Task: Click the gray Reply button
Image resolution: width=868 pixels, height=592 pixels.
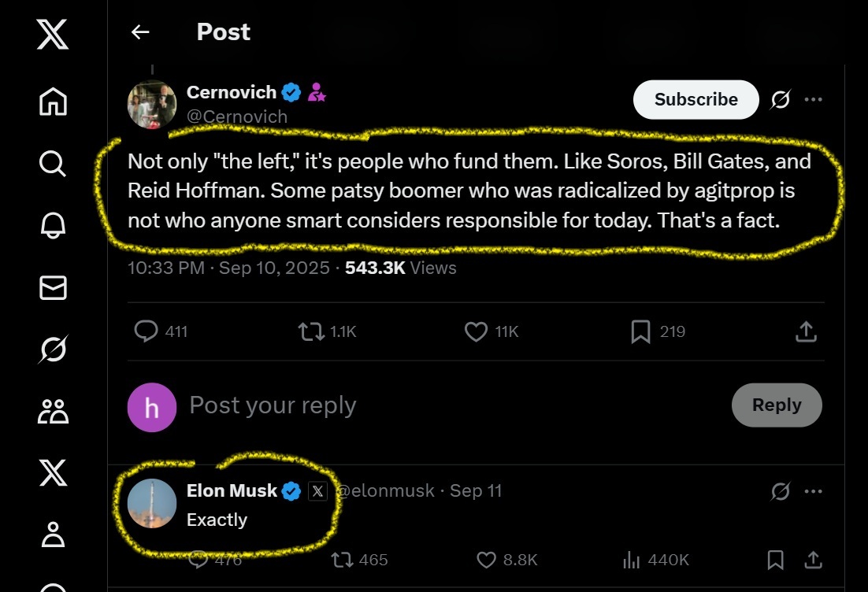Action: click(776, 405)
